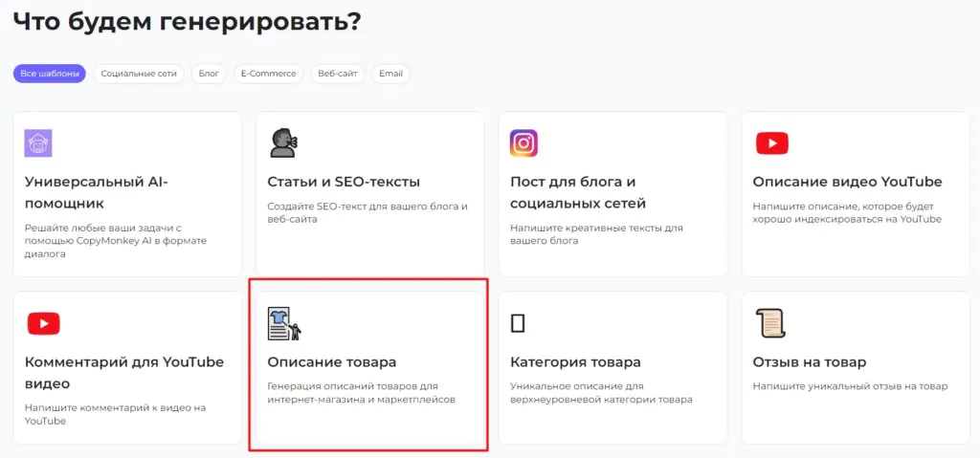
Task: Click text 'Напишите креативные тексты для вашего блога'
Action: [x=596, y=234]
